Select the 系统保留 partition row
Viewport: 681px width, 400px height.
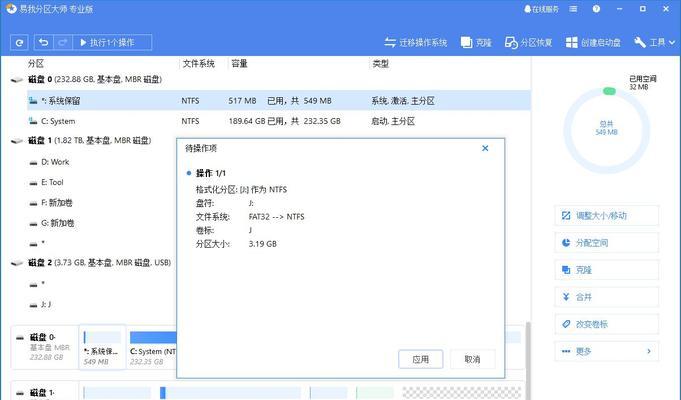[278, 101]
